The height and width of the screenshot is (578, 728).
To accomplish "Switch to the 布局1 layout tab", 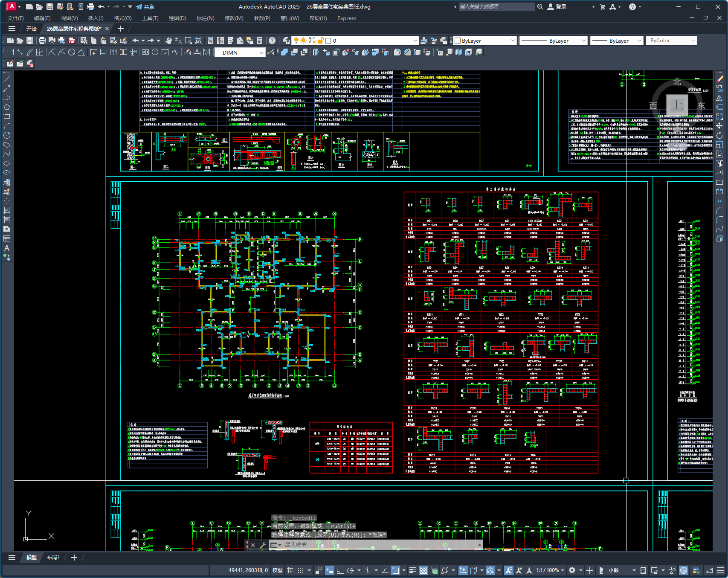I will tap(53, 558).
